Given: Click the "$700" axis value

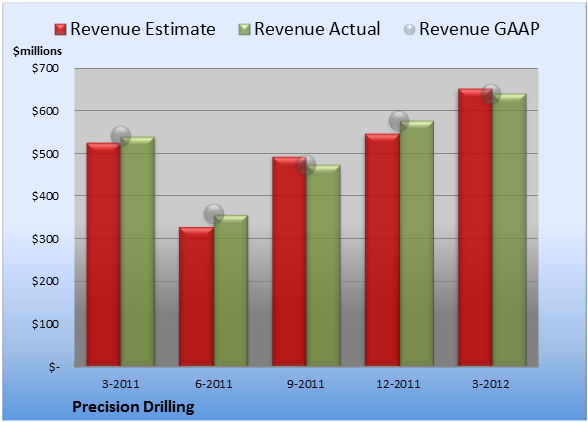Looking at the screenshot, I should point(45,68).
